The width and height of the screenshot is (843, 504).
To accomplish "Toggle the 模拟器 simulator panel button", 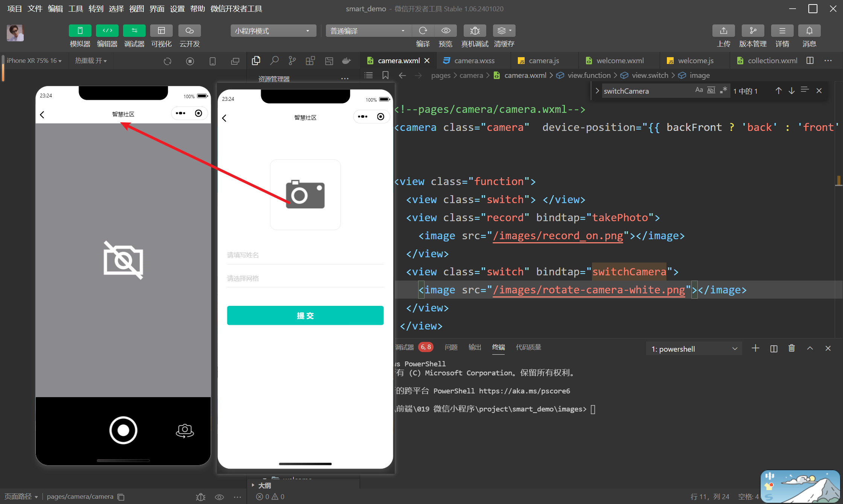I will 80,31.
